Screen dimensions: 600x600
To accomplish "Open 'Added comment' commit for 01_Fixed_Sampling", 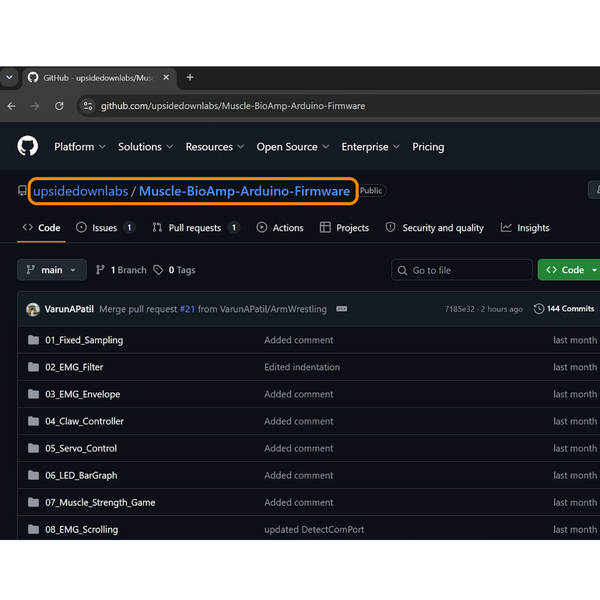I will [x=298, y=340].
